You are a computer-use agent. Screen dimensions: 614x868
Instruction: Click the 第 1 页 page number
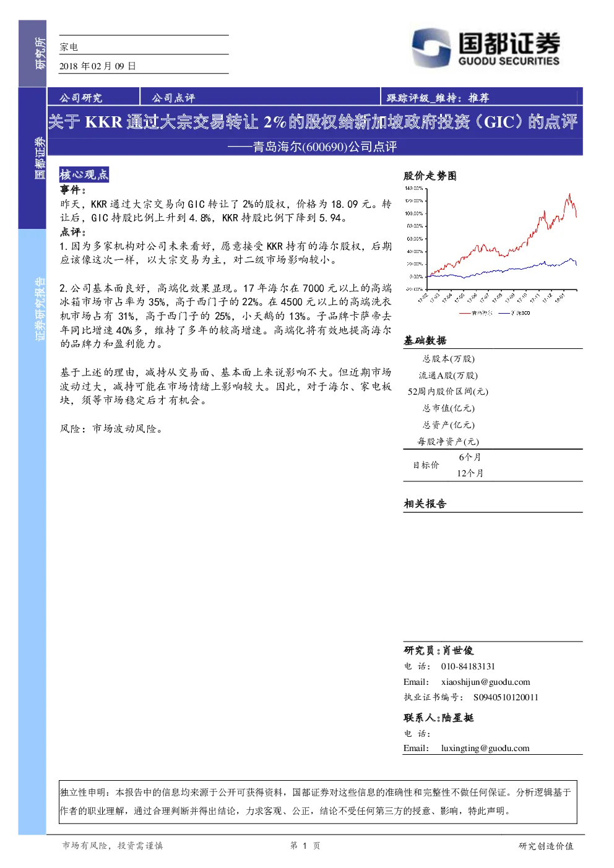coord(305,846)
